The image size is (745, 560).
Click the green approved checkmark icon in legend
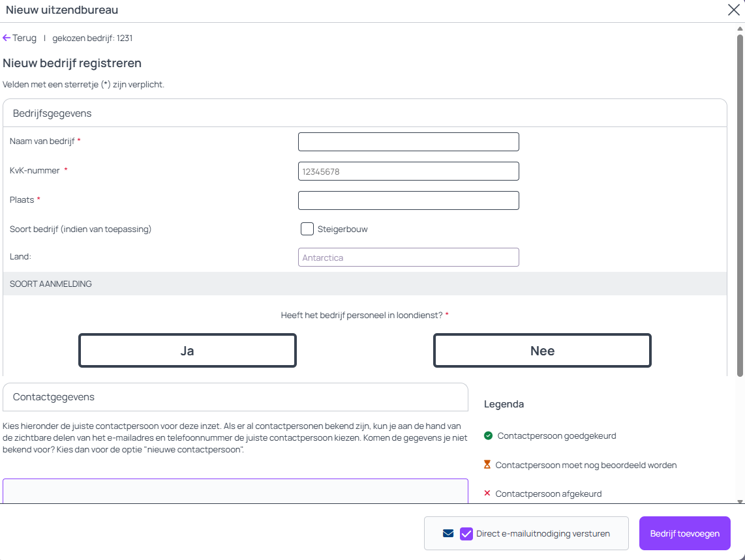pos(488,435)
